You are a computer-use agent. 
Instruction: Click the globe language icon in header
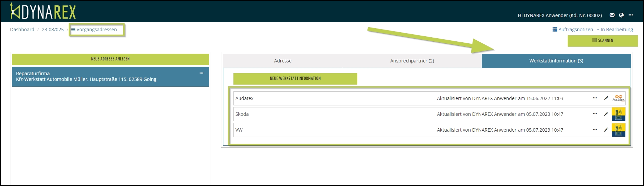[x=621, y=15]
